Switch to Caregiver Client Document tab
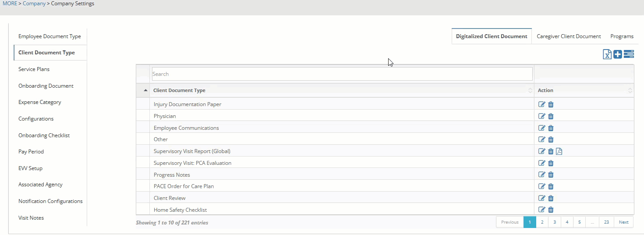This screenshot has height=235, width=644. [569, 36]
